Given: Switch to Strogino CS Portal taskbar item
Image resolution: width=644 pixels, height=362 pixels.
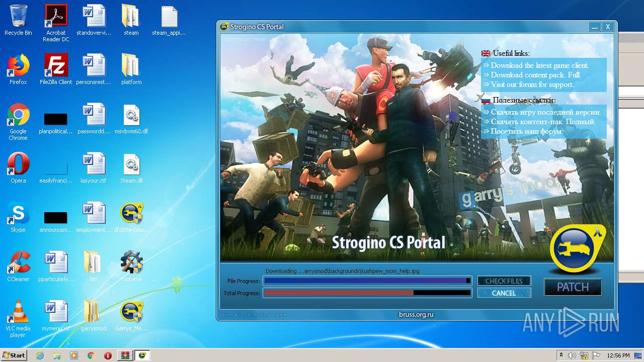Looking at the screenshot, I should (142, 355).
